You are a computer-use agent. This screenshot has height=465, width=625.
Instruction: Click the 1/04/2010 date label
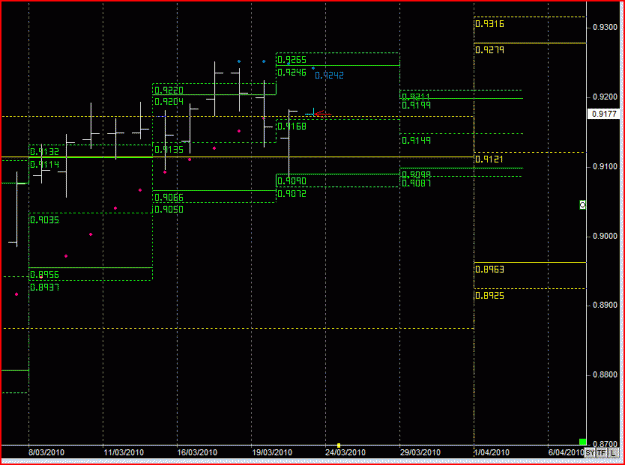pyautogui.click(x=493, y=453)
